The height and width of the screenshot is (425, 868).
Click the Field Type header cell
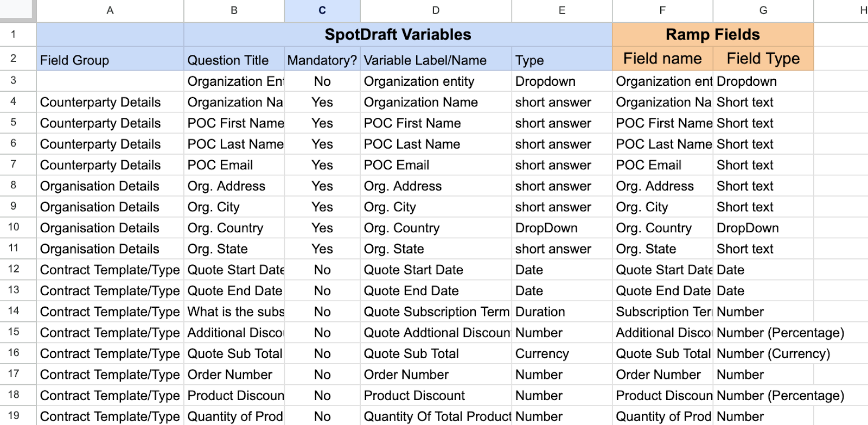[763, 59]
